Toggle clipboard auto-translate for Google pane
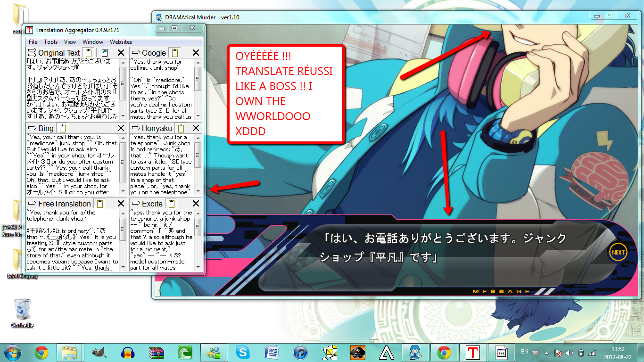The image size is (644, 362). pos(174,53)
